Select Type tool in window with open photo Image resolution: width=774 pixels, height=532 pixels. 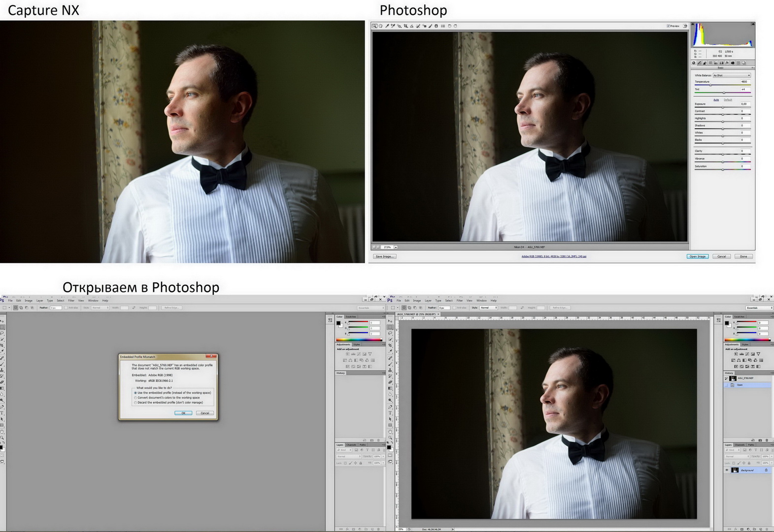(390, 413)
